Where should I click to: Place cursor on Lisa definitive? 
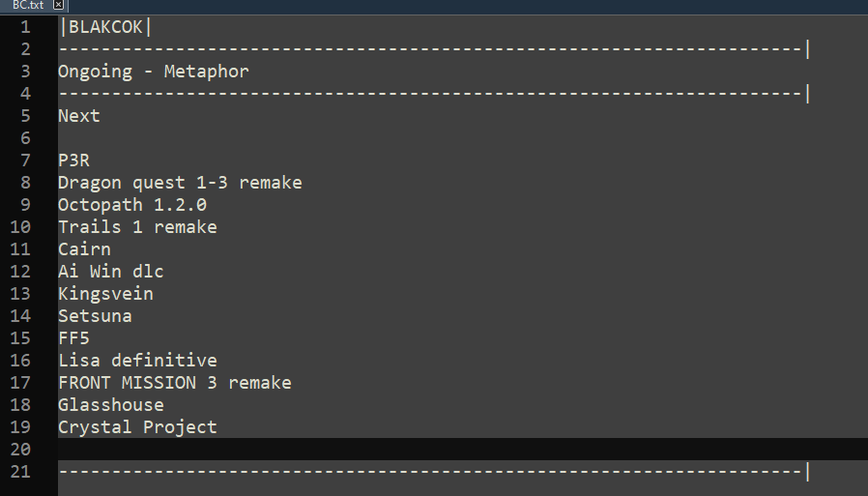(137, 361)
